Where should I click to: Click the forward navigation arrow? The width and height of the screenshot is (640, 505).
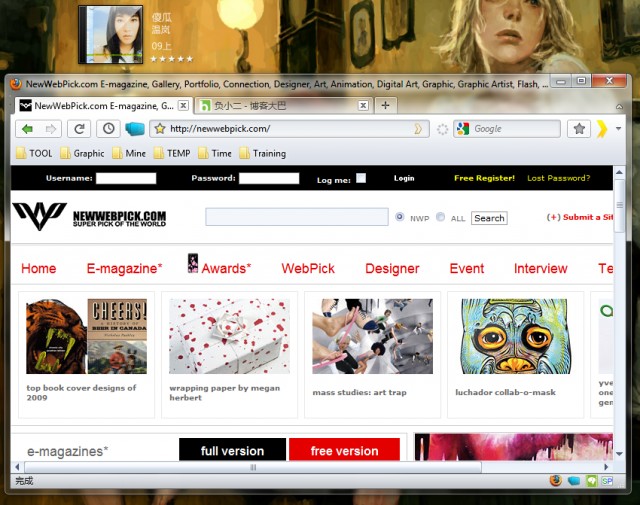51,129
